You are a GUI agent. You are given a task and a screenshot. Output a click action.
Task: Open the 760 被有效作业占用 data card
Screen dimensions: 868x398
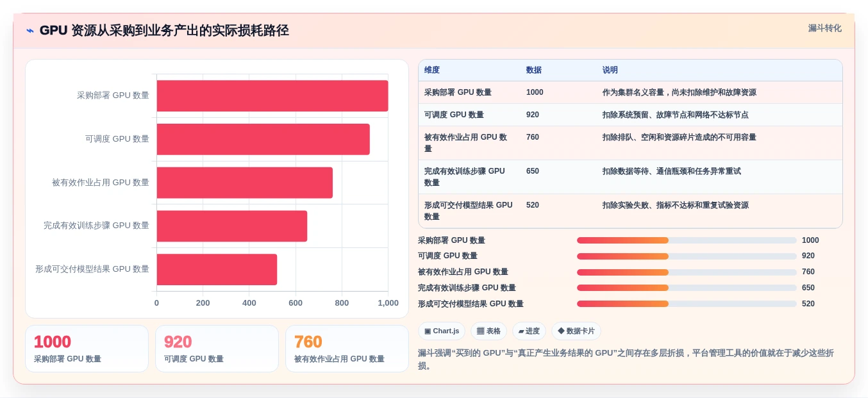click(x=347, y=349)
